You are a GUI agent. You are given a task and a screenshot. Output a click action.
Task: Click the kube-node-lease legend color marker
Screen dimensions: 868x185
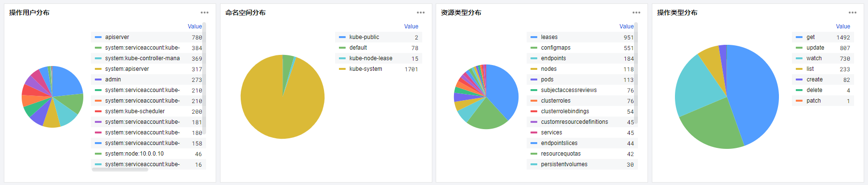342,58
